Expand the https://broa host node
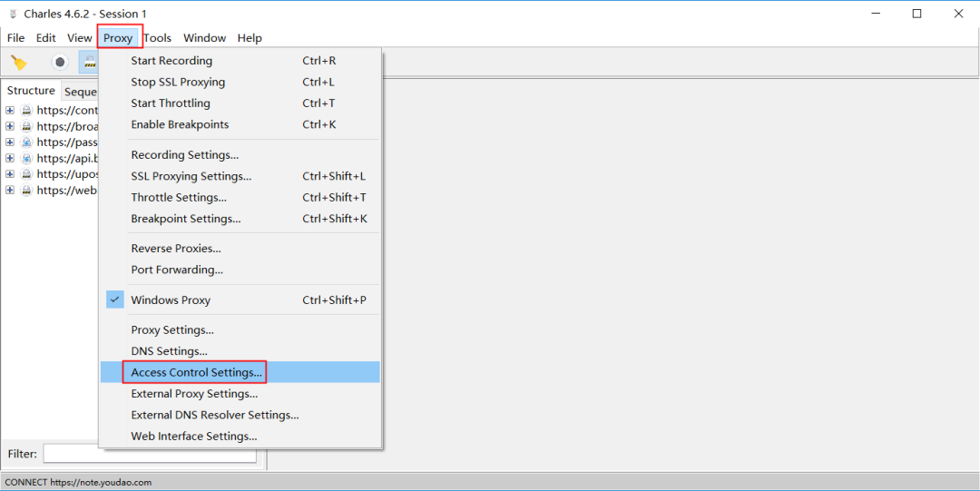This screenshot has height=491, width=980. tap(10, 126)
